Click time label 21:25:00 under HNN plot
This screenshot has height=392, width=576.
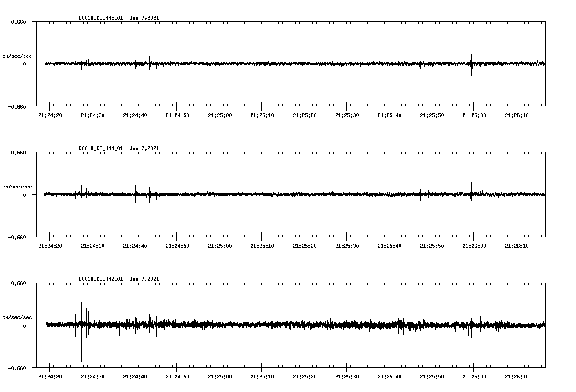coord(220,246)
